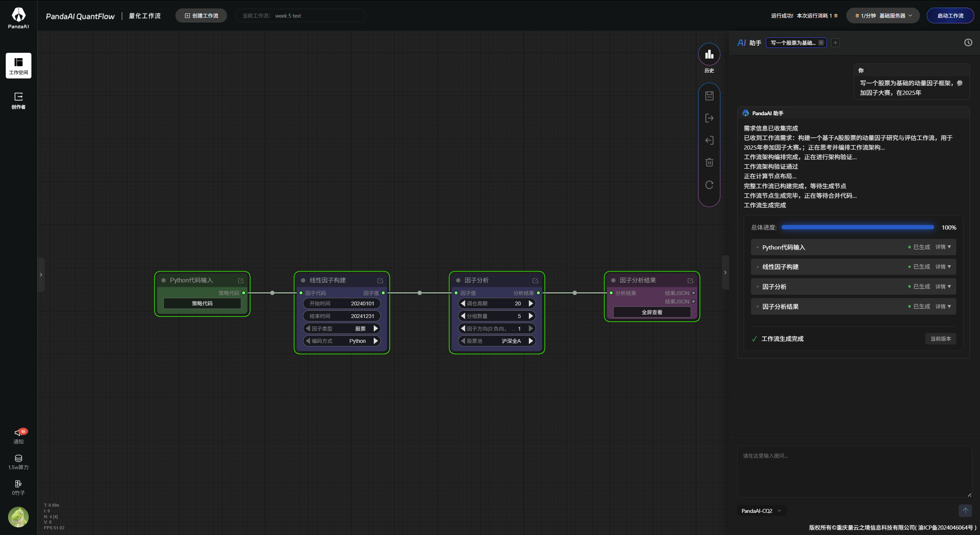Click the 分析结果 output port on 因子分析
This screenshot has height=535, width=980.
pyautogui.click(x=538, y=293)
